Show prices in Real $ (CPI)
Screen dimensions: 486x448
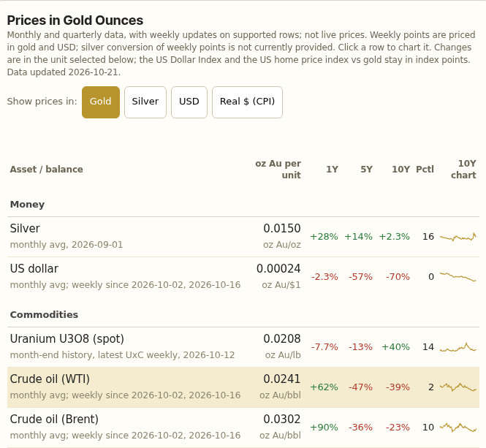[247, 102]
